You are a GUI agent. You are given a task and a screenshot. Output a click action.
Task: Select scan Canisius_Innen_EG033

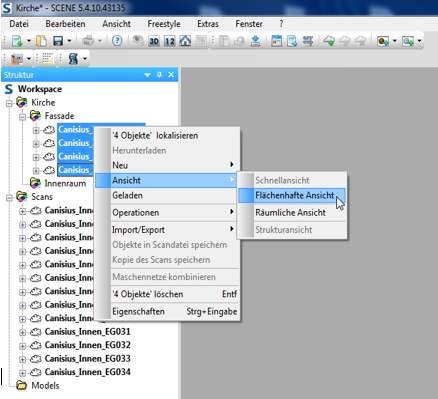87,359
